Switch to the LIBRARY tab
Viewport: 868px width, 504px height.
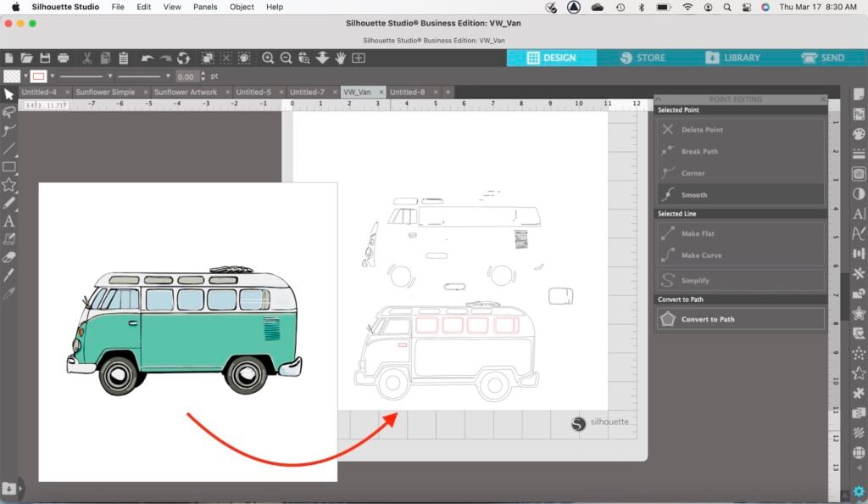click(732, 58)
